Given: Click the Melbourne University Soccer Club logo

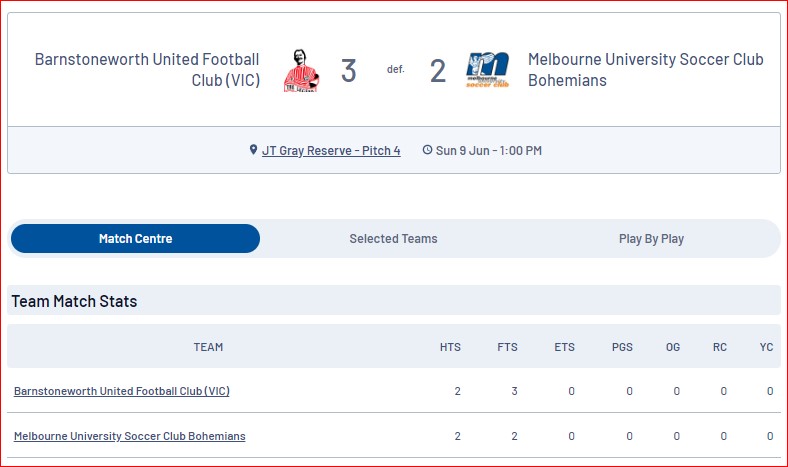Looking at the screenshot, I should point(487,70).
